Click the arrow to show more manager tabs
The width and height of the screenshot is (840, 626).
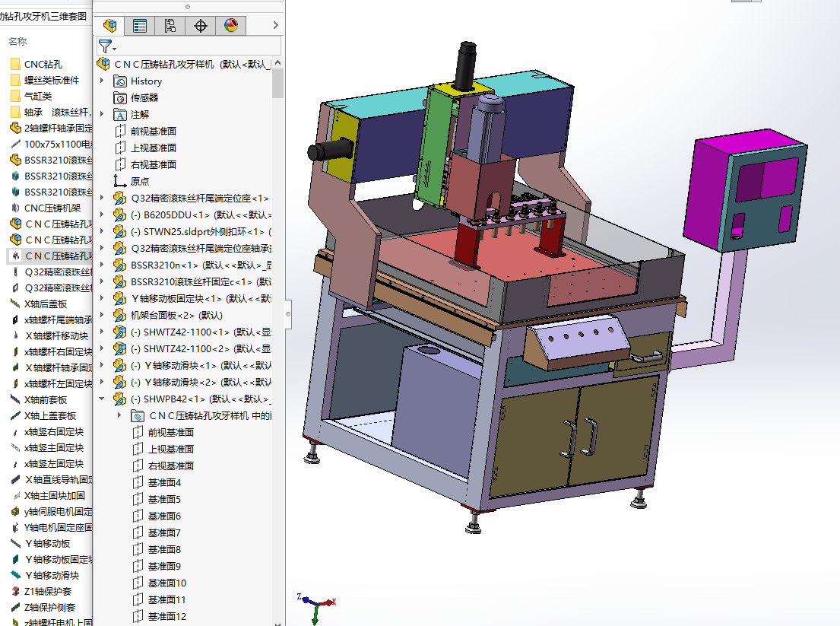tap(275, 26)
